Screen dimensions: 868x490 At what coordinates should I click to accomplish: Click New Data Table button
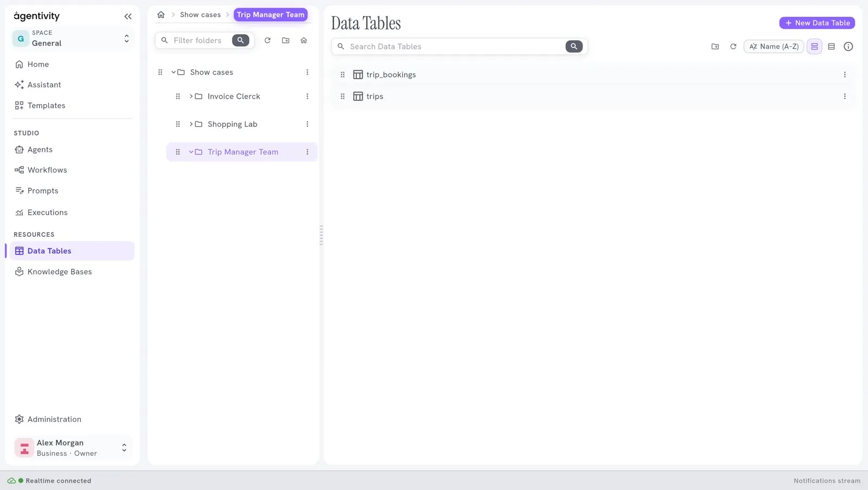point(817,23)
